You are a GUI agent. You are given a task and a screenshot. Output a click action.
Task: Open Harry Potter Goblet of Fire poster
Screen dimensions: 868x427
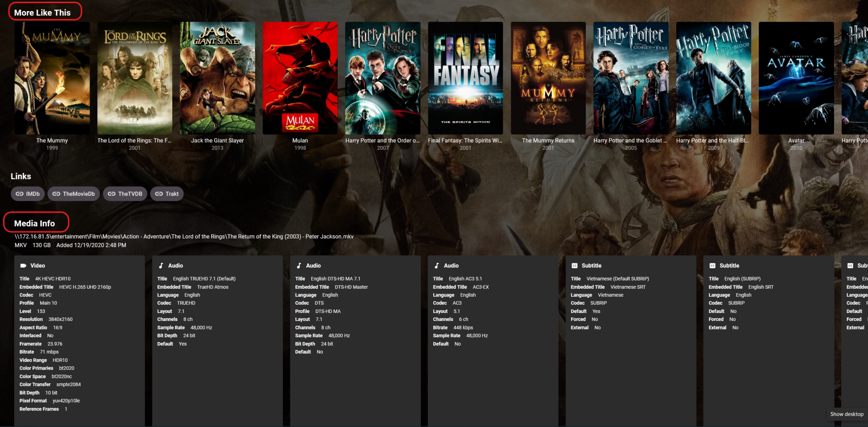coord(631,78)
